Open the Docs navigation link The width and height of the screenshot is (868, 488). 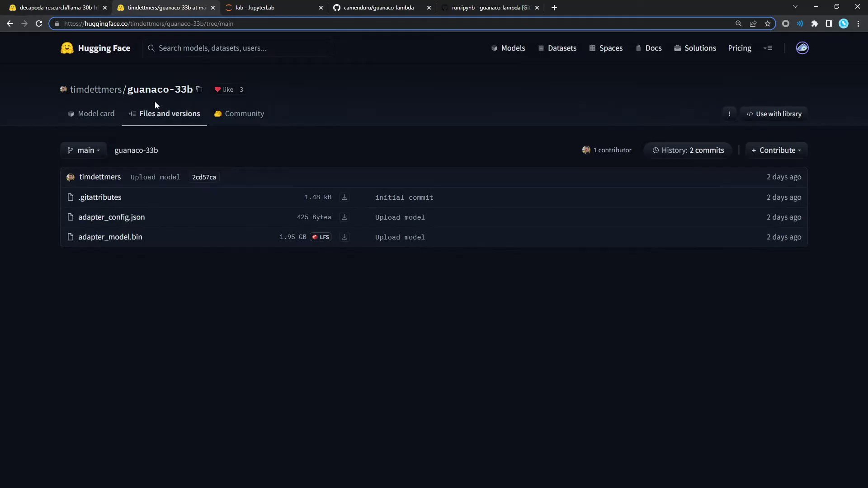pyautogui.click(x=649, y=48)
